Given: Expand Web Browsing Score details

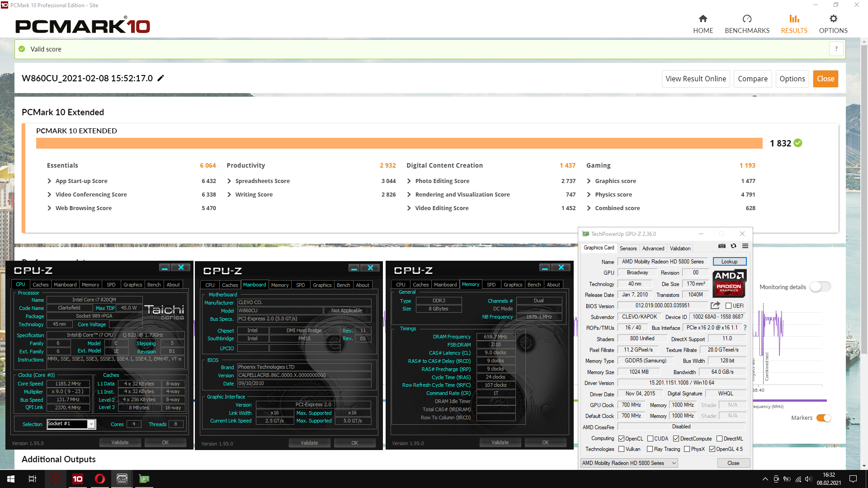Looking at the screenshot, I should [x=49, y=208].
